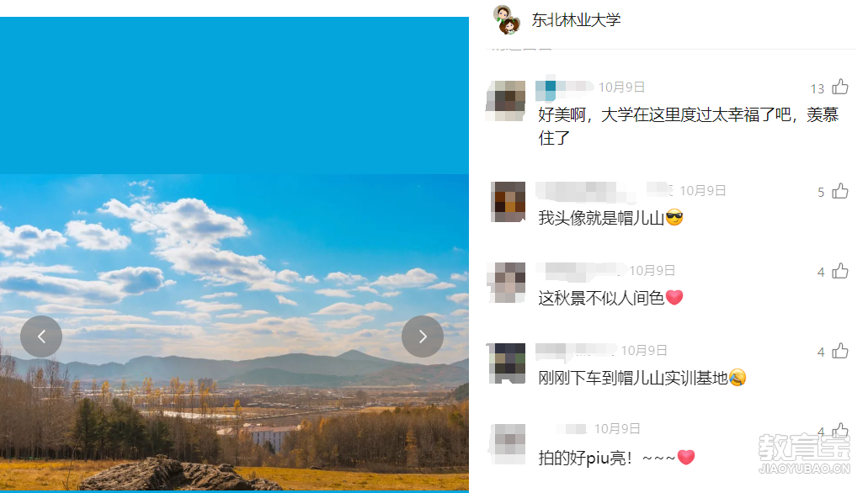Like the 拍的好piu亮 comment
868x493 pixels.
[840, 431]
